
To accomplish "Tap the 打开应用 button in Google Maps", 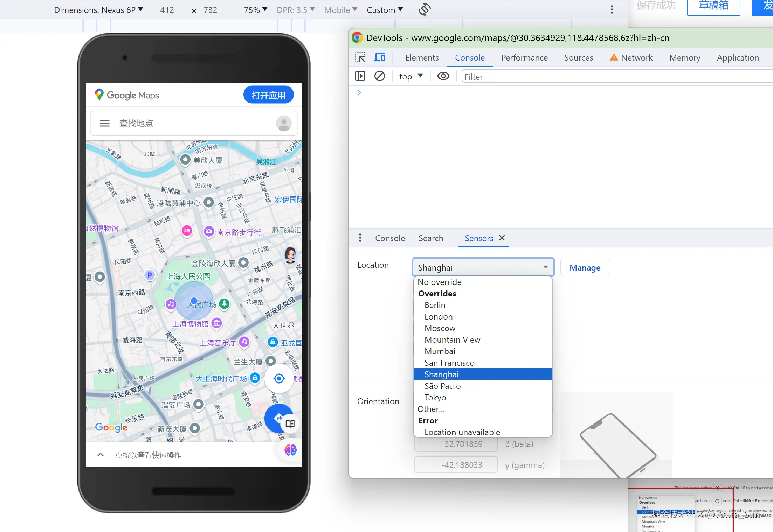I will [268, 95].
